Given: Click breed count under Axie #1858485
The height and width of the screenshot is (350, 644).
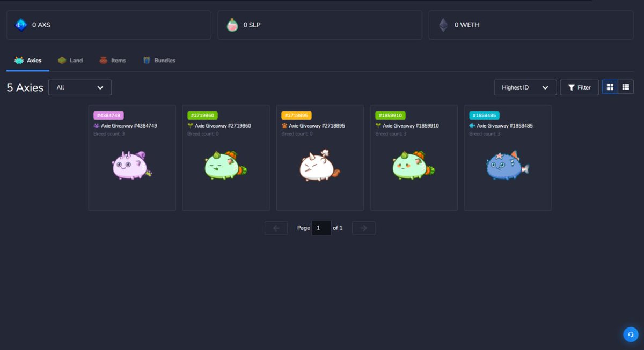Looking at the screenshot, I should click(485, 133).
